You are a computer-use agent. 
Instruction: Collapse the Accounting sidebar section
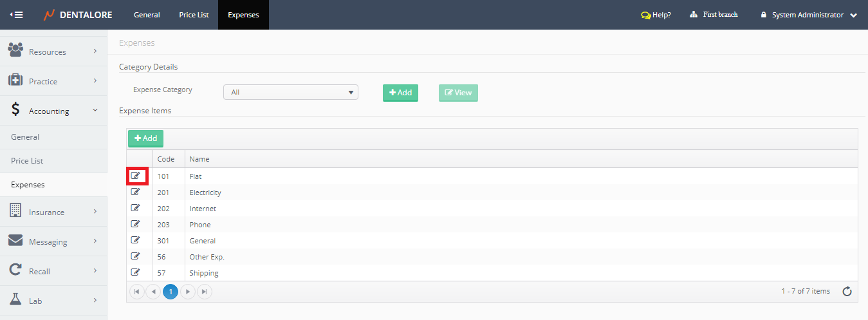coord(53,111)
